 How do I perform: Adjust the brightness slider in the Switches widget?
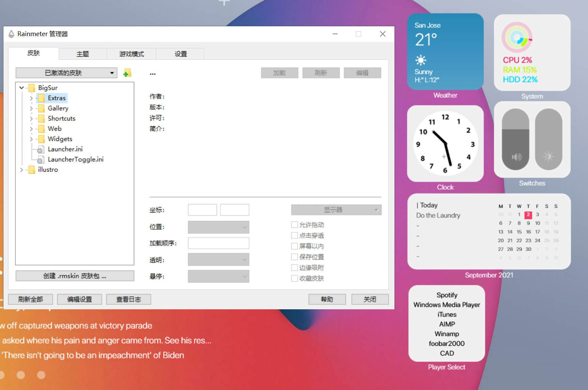(x=548, y=157)
